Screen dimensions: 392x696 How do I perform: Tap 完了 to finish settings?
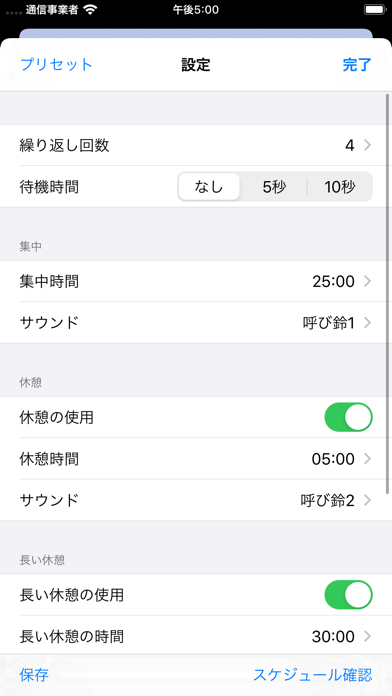pyautogui.click(x=357, y=64)
